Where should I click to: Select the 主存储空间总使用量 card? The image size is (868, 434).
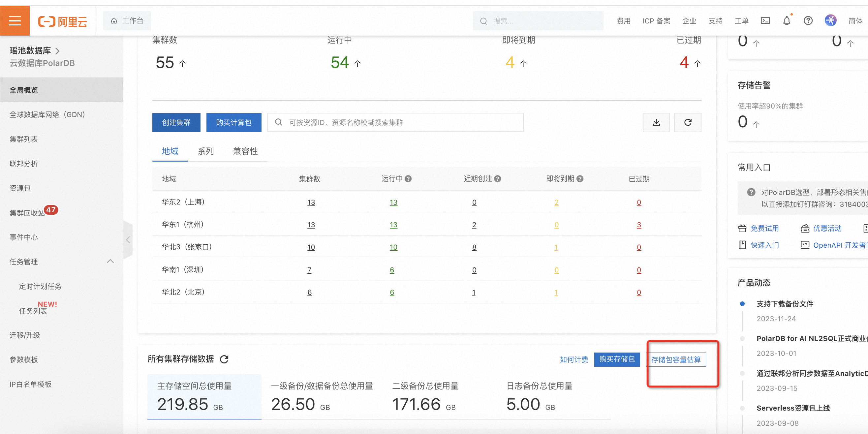point(204,396)
